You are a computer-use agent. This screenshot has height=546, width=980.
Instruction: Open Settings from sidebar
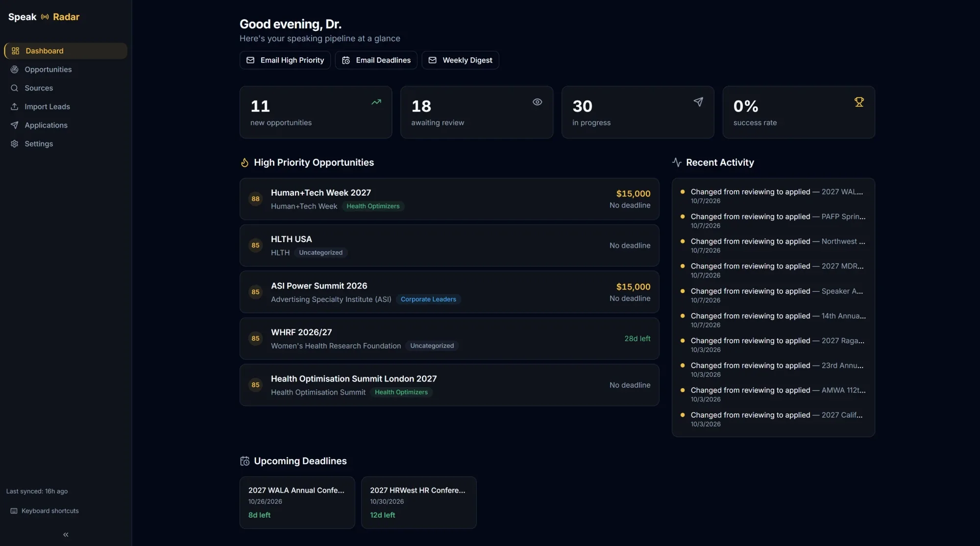tap(66, 144)
